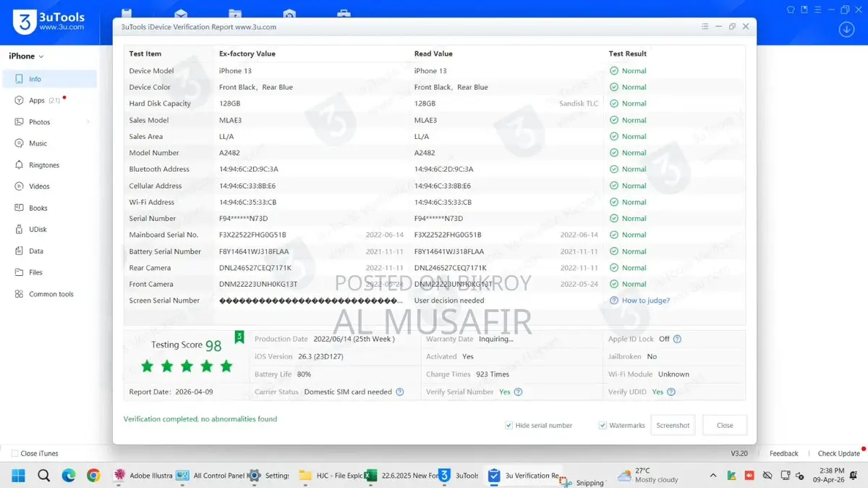This screenshot has width=868, height=488.
Task: Switch to Excel 22.6.2025 taskbar item
Action: 401,476
